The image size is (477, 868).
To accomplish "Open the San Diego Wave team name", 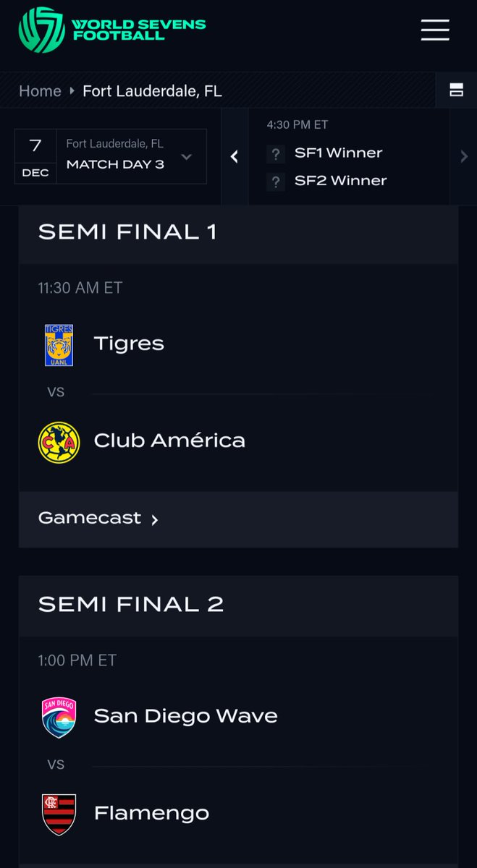I will 185,716.
